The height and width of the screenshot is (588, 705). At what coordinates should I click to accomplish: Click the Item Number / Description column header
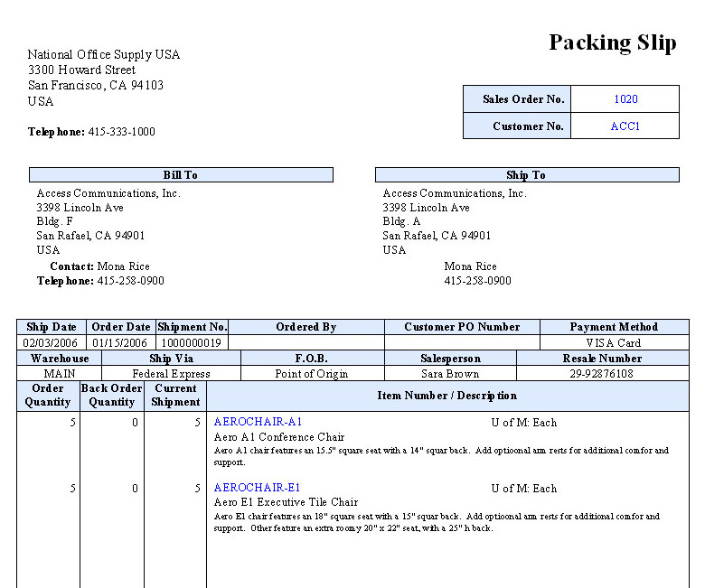tap(446, 396)
